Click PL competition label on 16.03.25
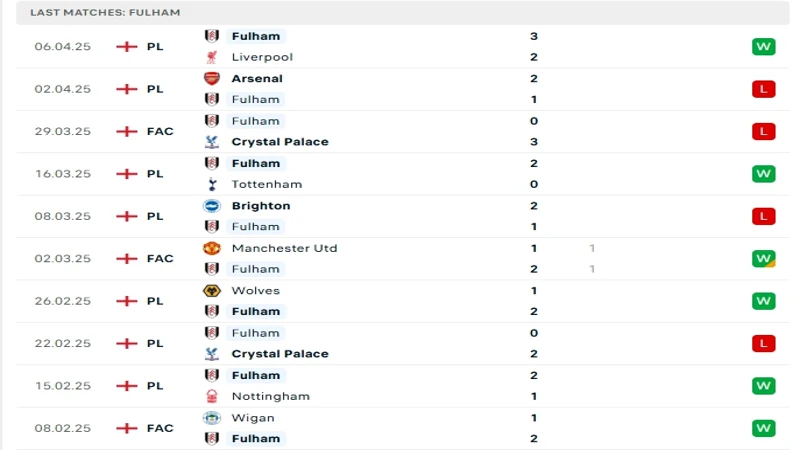This screenshot has width=800, height=450. point(155,174)
